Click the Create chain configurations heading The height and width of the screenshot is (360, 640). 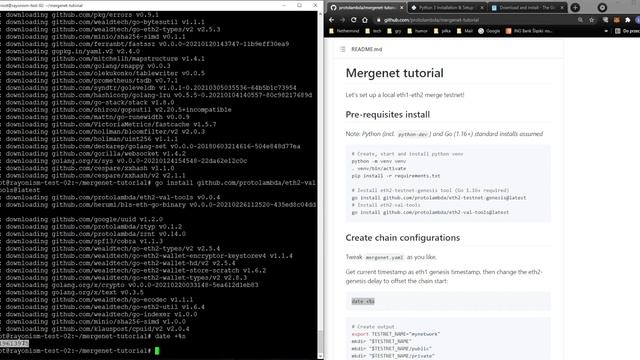coord(402,238)
